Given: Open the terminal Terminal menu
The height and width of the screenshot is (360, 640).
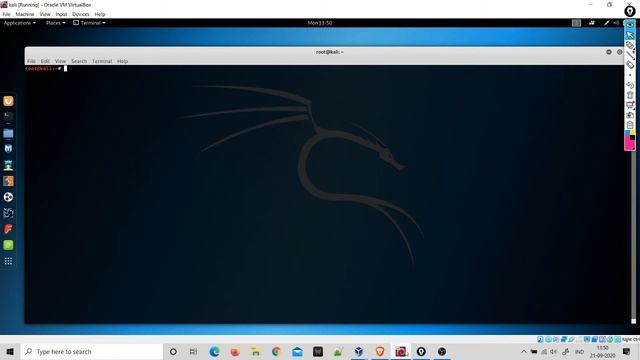Looking at the screenshot, I should click(x=102, y=61).
